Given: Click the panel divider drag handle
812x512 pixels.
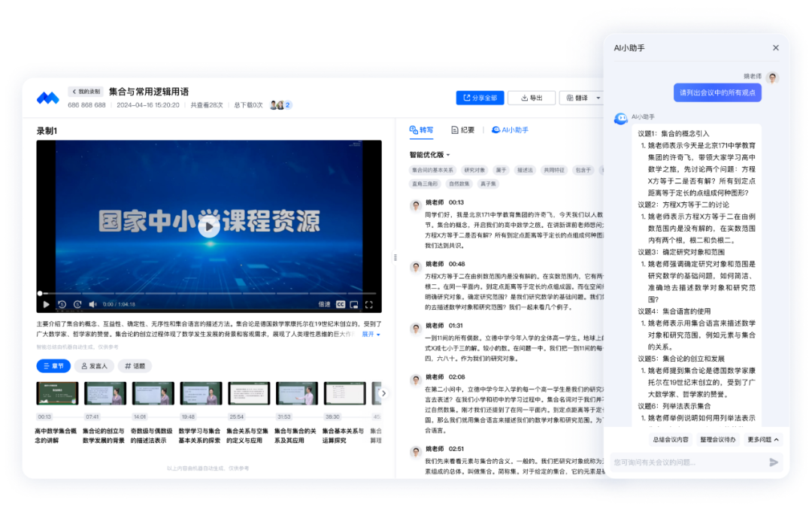Looking at the screenshot, I should click(x=395, y=257).
